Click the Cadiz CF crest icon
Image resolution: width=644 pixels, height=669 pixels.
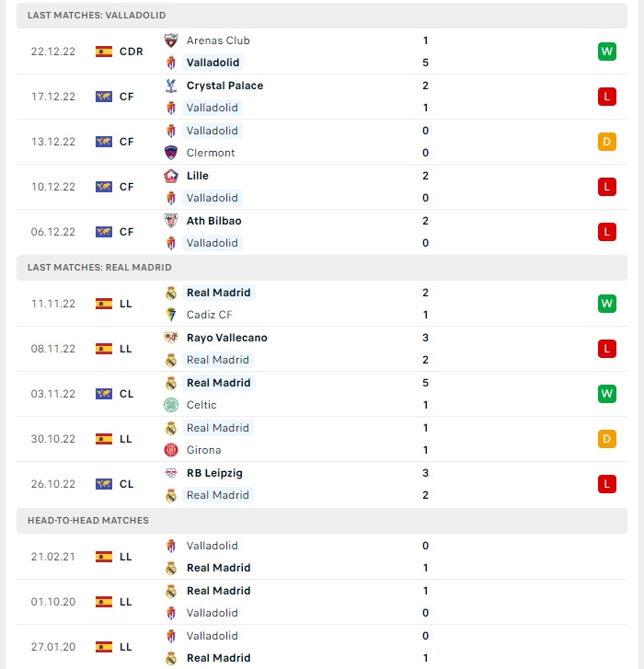point(171,315)
